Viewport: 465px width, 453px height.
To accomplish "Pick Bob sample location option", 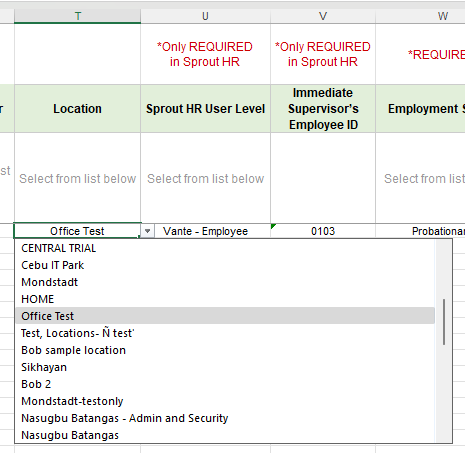I will pos(225,350).
